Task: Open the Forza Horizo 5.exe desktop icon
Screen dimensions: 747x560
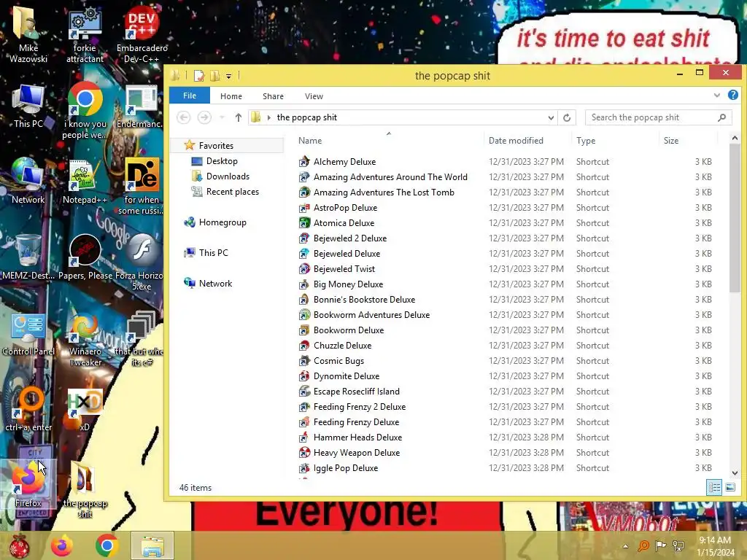Action: [139, 262]
